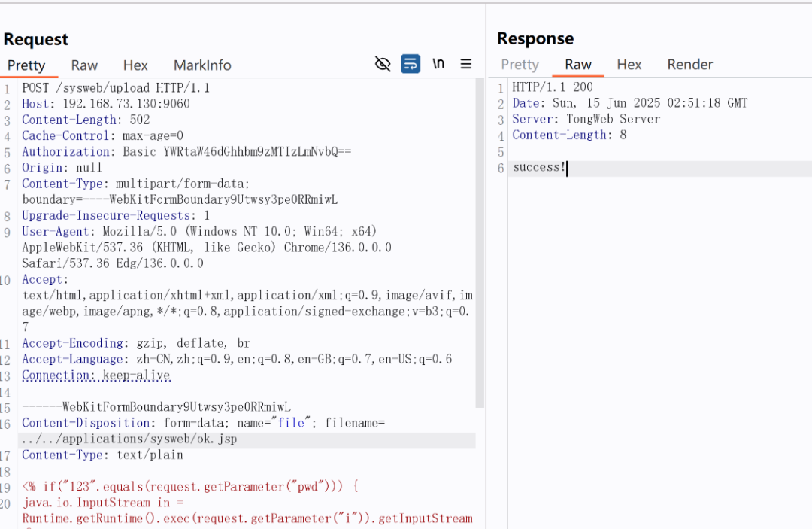Screen dimensions: 812x529
Task: Click the 'success!' response body text
Action: [539, 168]
